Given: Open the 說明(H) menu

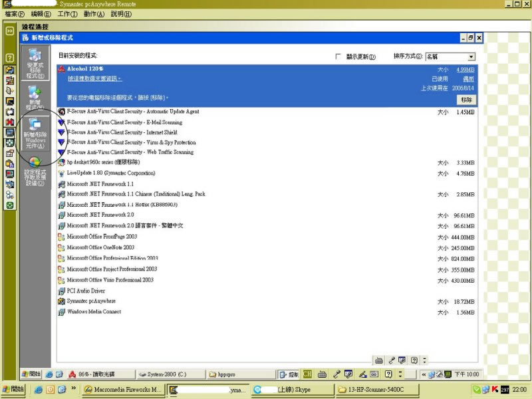Looking at the screenshot, I should click(x=121, y=14).
